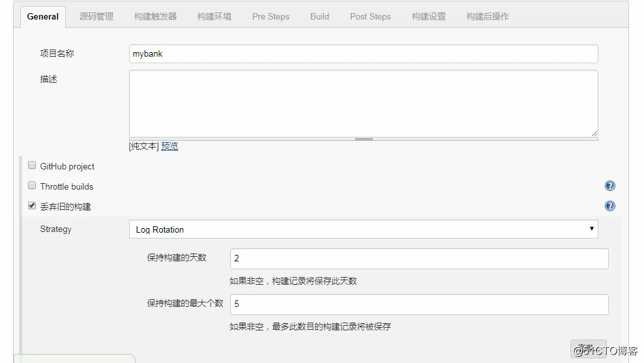Enable the GitHub project checkbox

coord(32,165)
